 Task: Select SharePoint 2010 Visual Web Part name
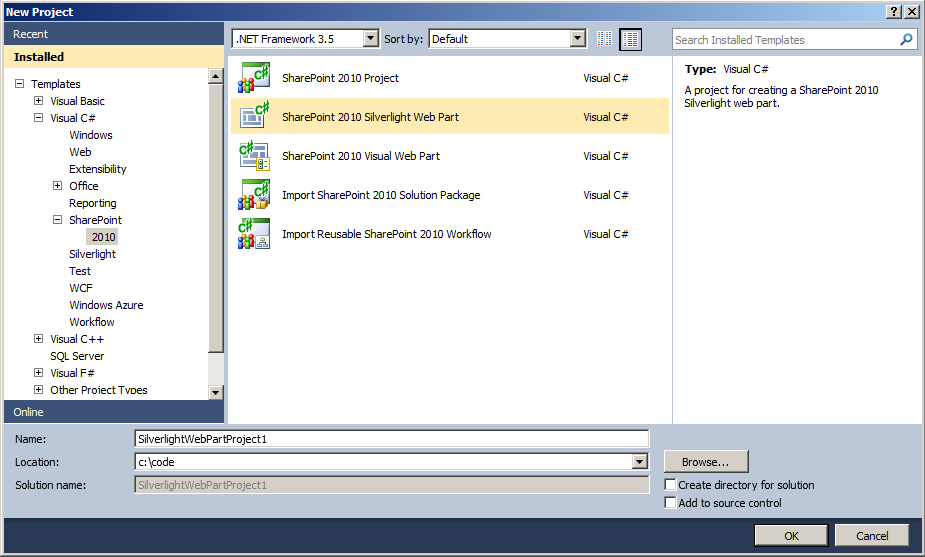pos(361,156)
